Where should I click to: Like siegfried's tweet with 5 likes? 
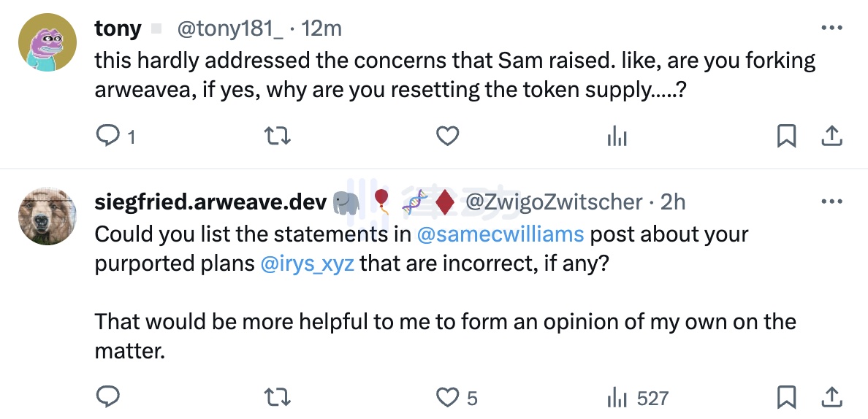(446, 397)
